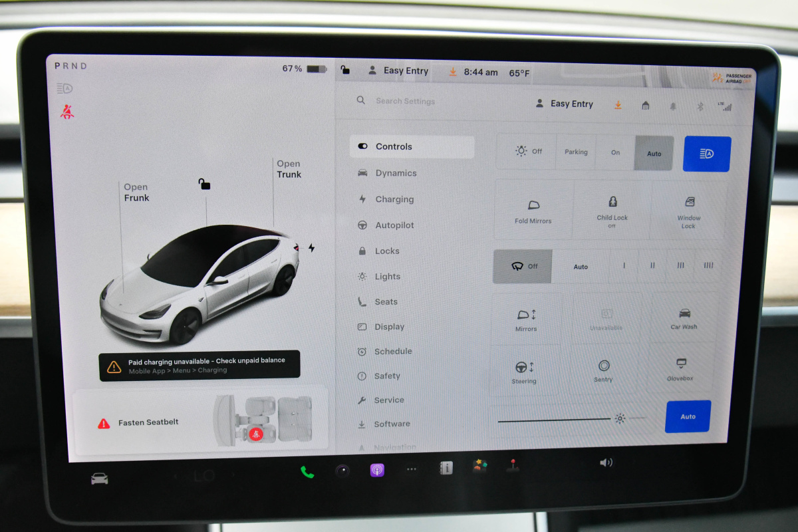Tap the HomeLink garage icon
This screenshot has height=532, width=798.
coord(645,105)
